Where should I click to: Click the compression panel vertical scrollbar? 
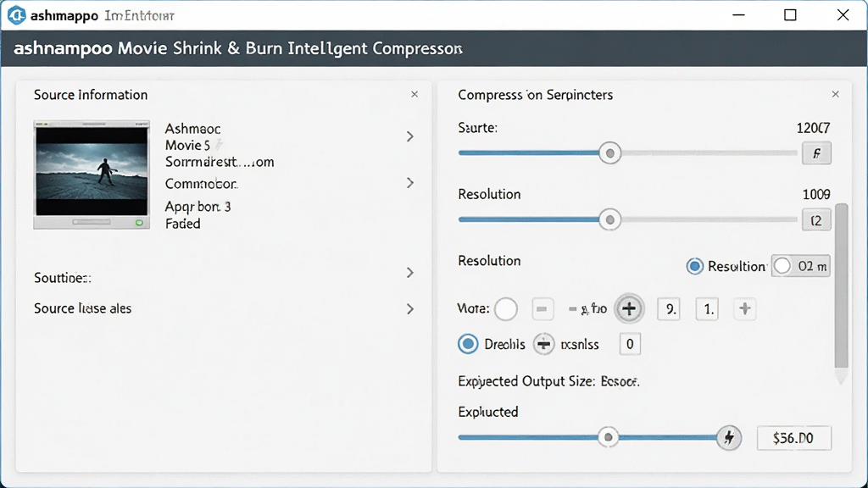pos(842,286)
